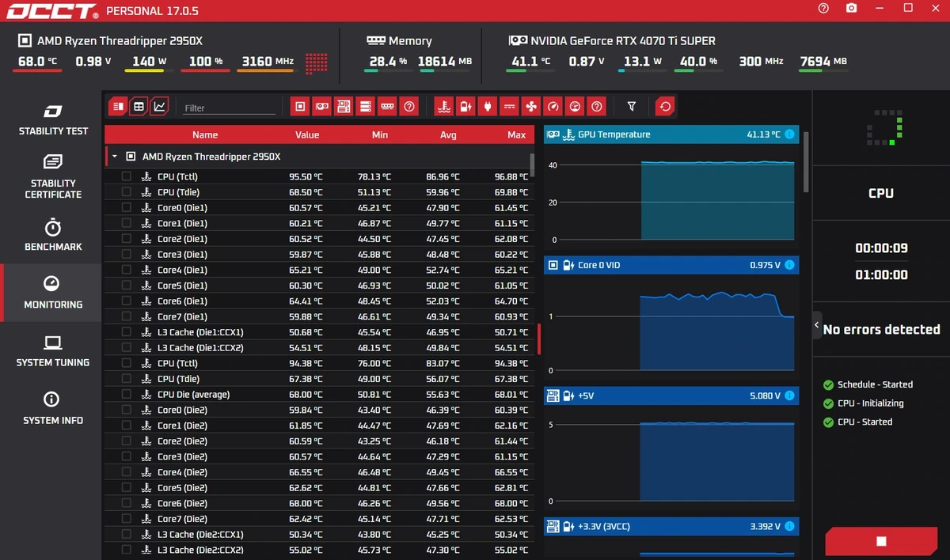950x560 pixels.
Task: Toggle the GPU sensor filter icon
Action: click(x=322, y=106)
